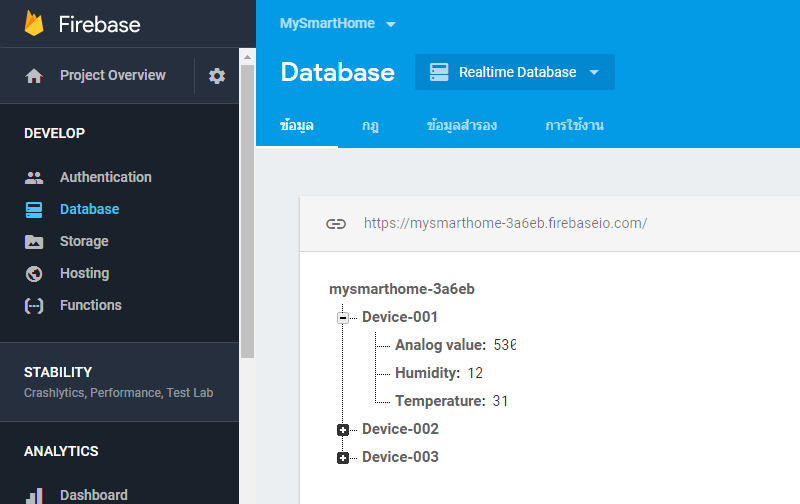The width and height of the screenshot is (800, 504).
Task: Edit the Humidity value 12
Action: (x=475, y=373)
